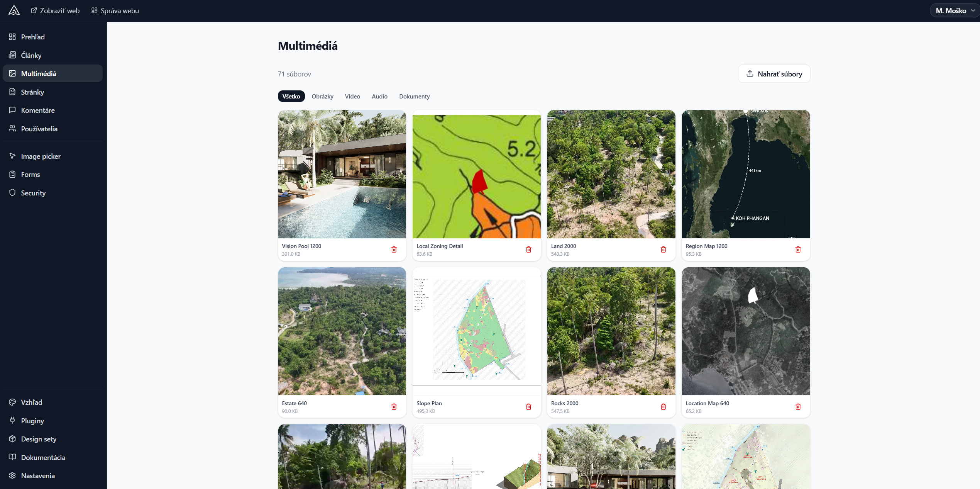Click Správa webu in top bar

(115, 10)
